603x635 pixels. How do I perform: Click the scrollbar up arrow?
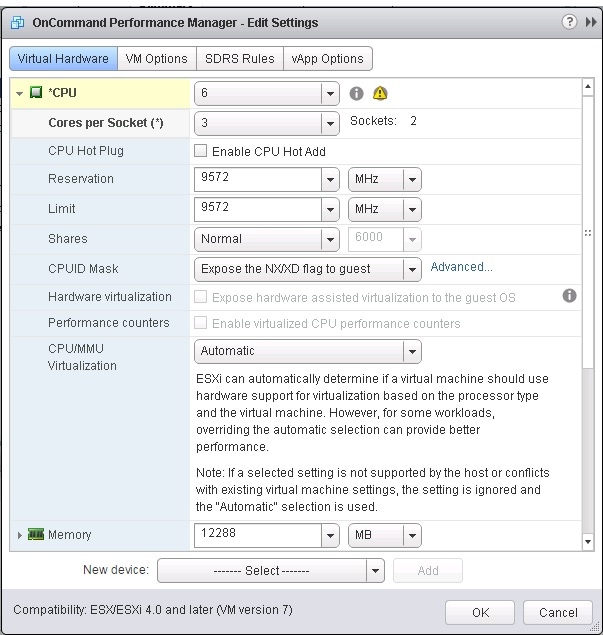coord(588,86)
